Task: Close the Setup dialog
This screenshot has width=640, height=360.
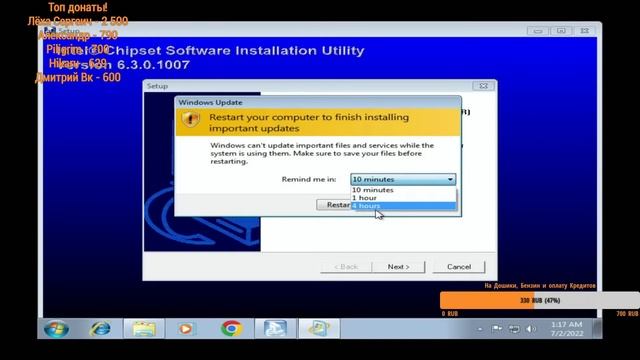Action: click(484, 86)
